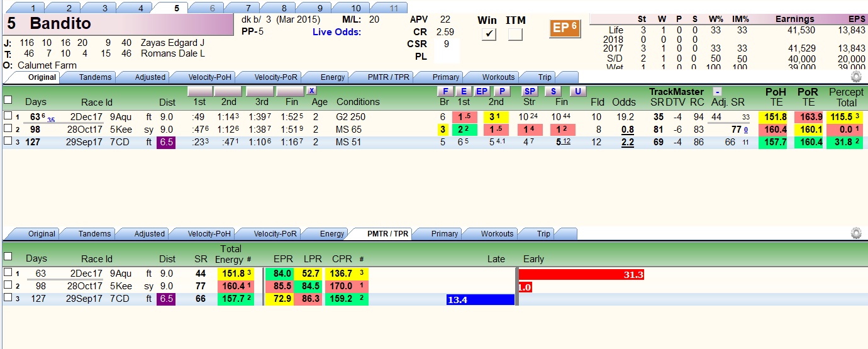Click the EP running-style button
The image size is (868, 349).
point(482,91)
